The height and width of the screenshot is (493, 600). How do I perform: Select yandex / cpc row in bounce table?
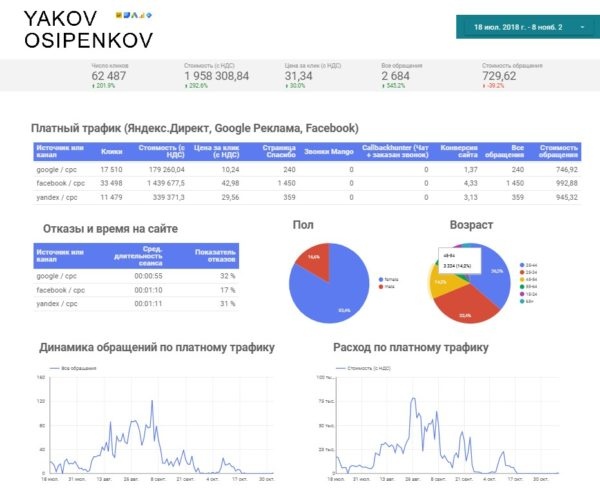pyautogui.click(x=136, y=304)
